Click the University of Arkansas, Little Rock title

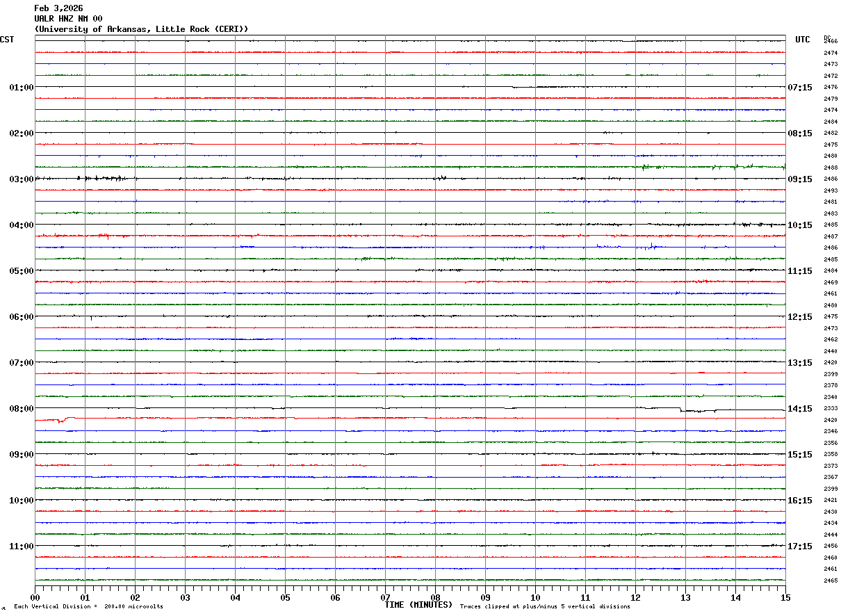141,29
